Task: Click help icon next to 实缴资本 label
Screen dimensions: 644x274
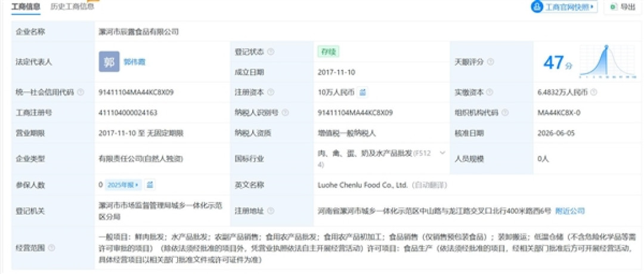Action: pos(490,93)
